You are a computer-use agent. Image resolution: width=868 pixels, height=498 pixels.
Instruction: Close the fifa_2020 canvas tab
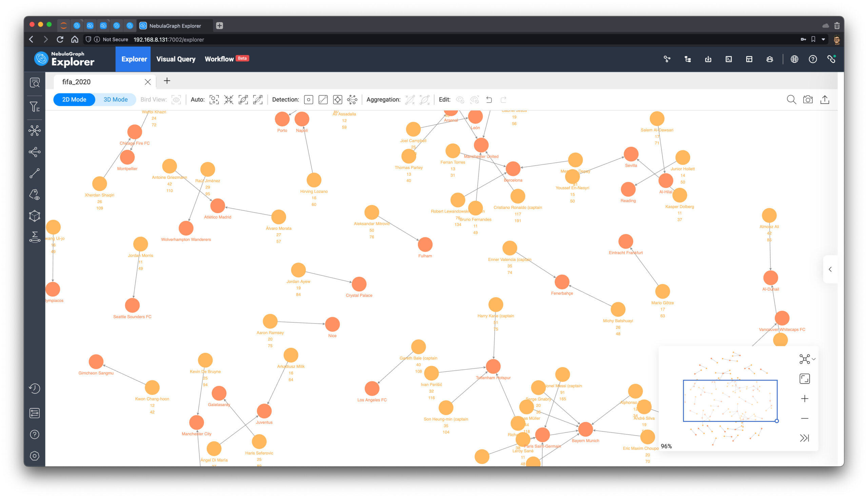click(147, 82)
